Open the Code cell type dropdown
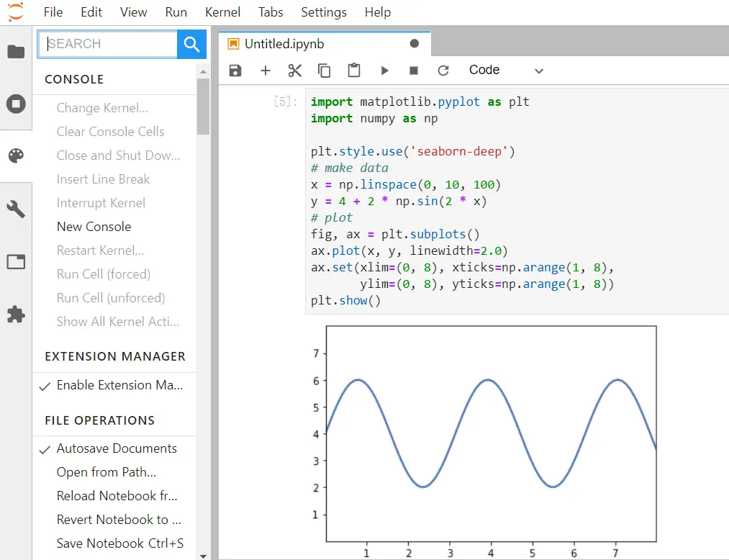The image size is (729, 560). pyautogui.click(x=505, y=71)
